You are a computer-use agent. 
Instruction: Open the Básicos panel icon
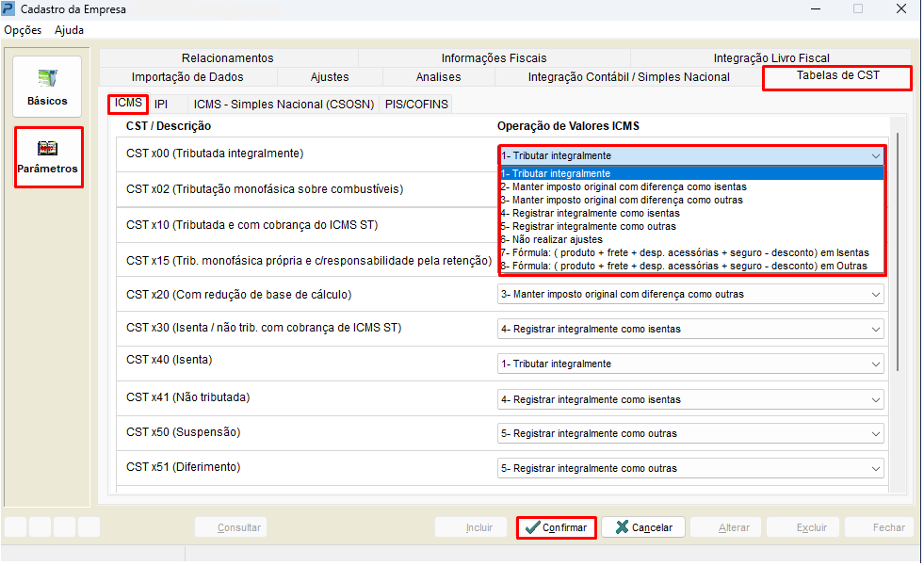[47, 87]
